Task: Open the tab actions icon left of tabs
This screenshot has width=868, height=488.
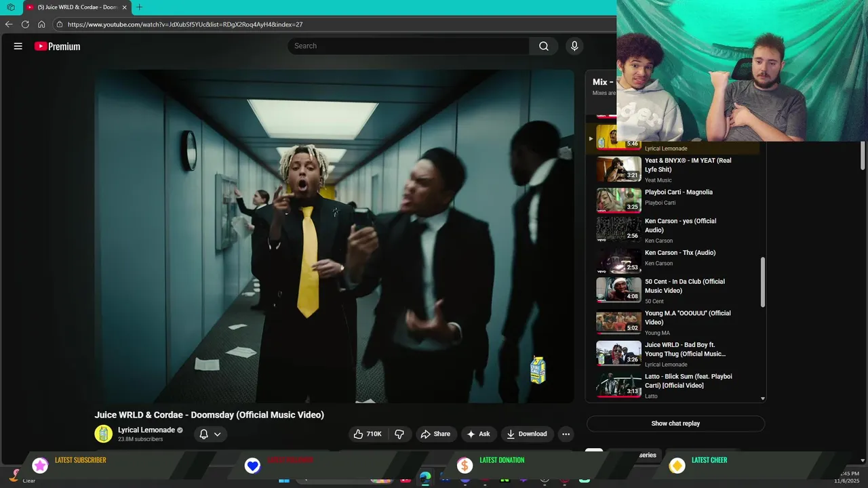Action: [x=11, y=7]
